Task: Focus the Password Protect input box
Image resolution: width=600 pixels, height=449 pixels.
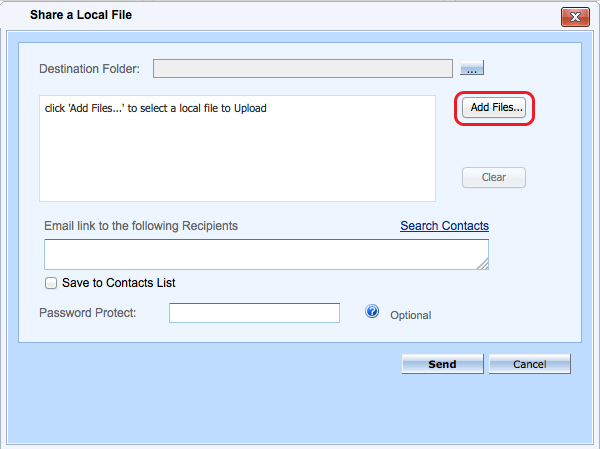Action: pos(254,313)
